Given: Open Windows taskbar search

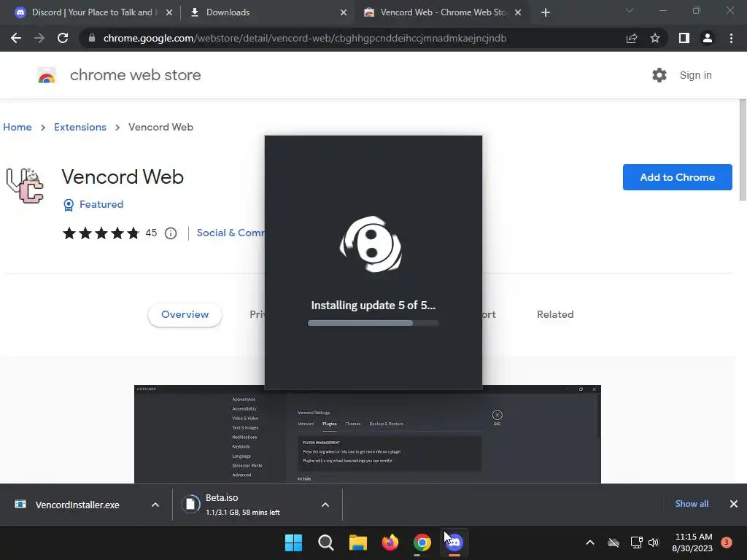Looking at the screenshot, I should (x=326, y=542).
